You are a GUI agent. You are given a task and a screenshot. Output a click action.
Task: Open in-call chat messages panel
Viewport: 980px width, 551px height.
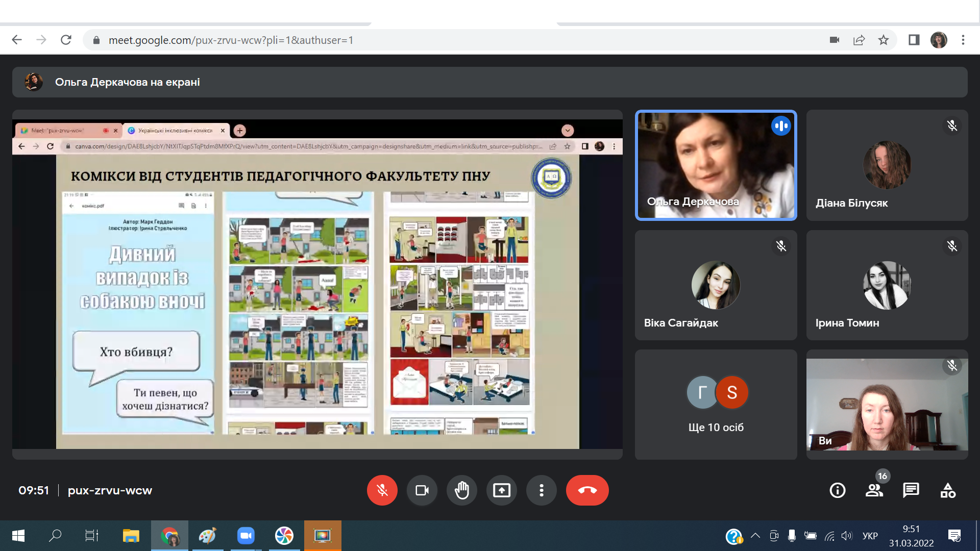tap(911, 490)
